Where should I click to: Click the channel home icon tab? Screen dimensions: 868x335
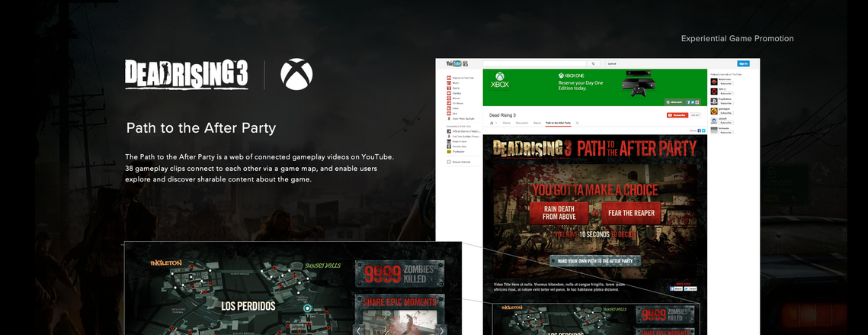pos(492,123)
